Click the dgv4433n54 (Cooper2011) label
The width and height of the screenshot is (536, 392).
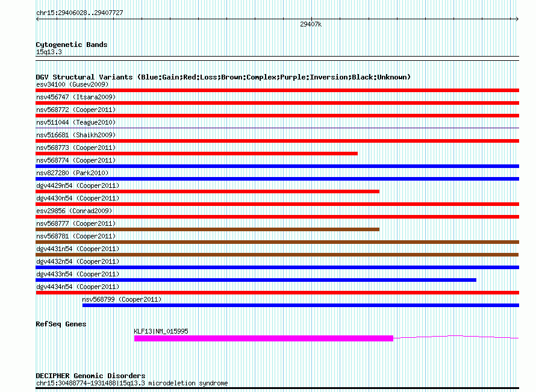tap(78, 274)
